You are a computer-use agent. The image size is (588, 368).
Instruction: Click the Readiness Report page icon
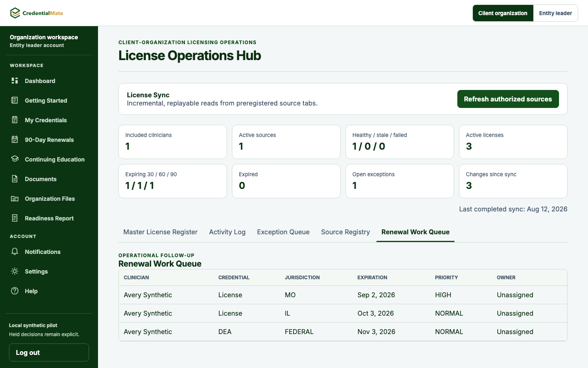[15, 218]
